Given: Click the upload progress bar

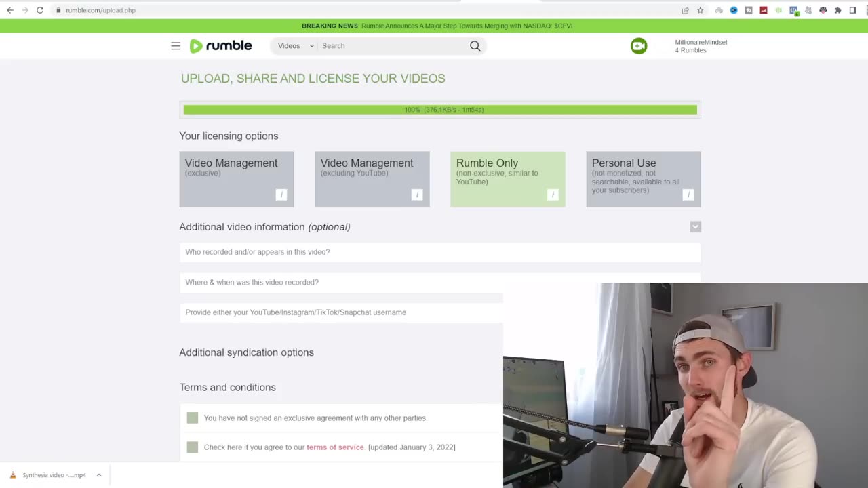Looking at the screenshot, I should pos(440,110).
